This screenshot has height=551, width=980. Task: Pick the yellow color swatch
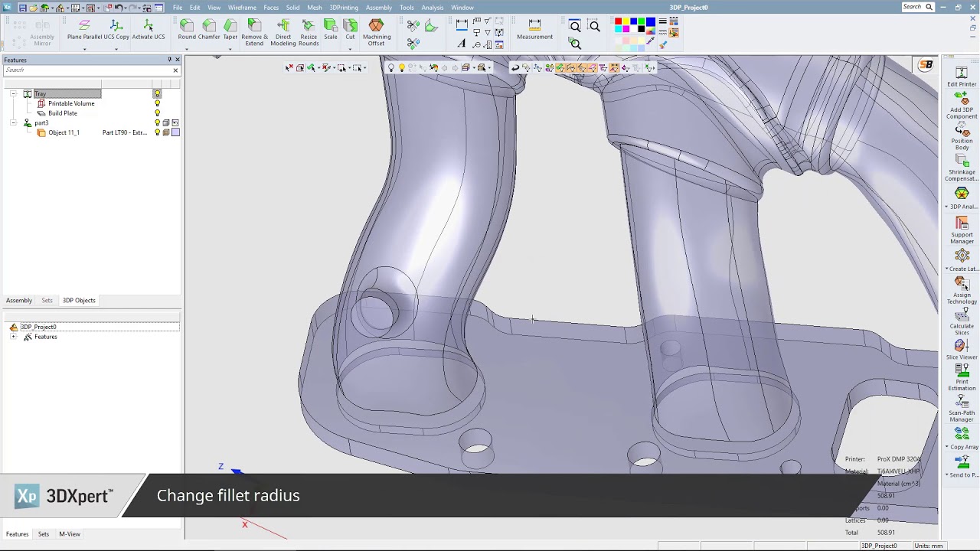pyautogui.click(x=626, y=21)
